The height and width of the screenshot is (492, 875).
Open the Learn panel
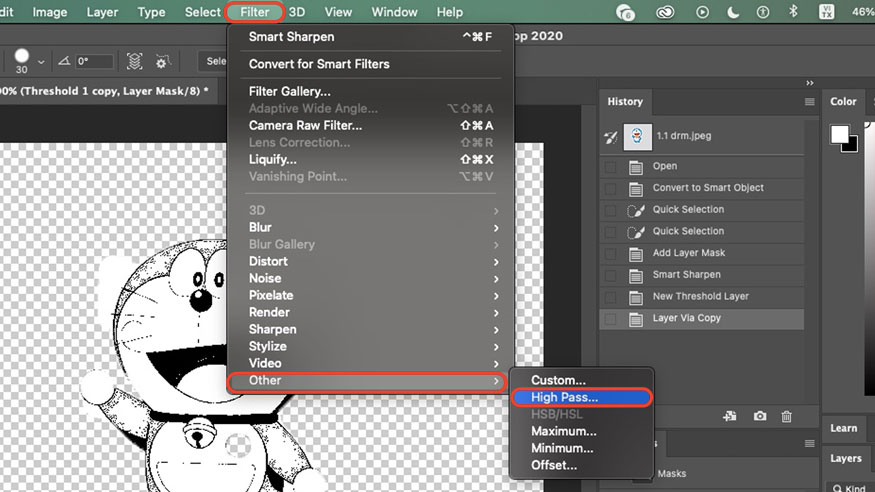843,428
